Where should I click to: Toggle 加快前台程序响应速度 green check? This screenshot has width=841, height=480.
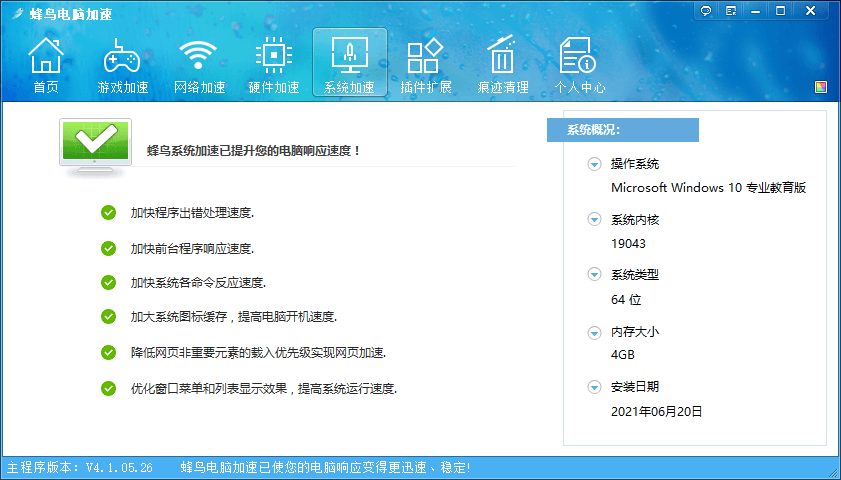[108, 248]
